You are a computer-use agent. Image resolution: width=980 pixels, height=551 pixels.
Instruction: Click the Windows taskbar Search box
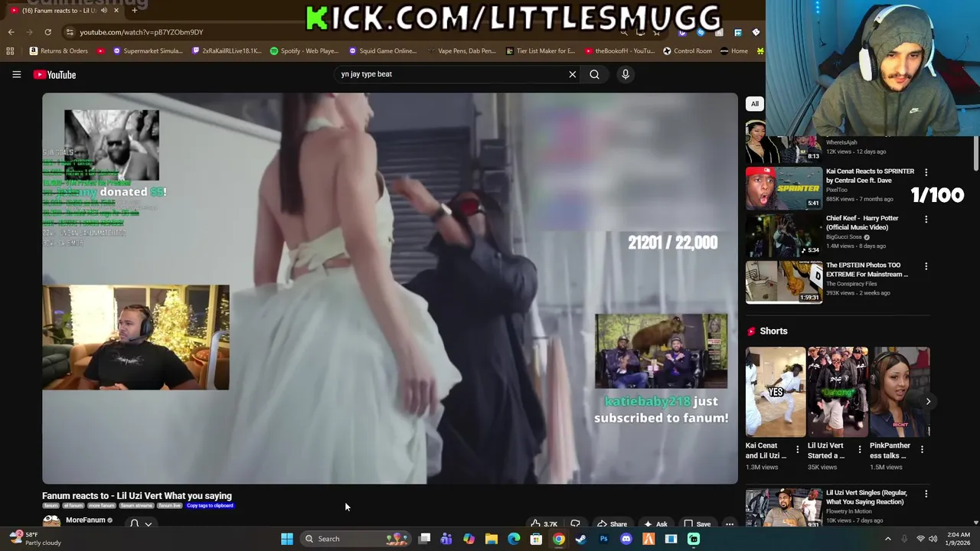tap(355, 539)
